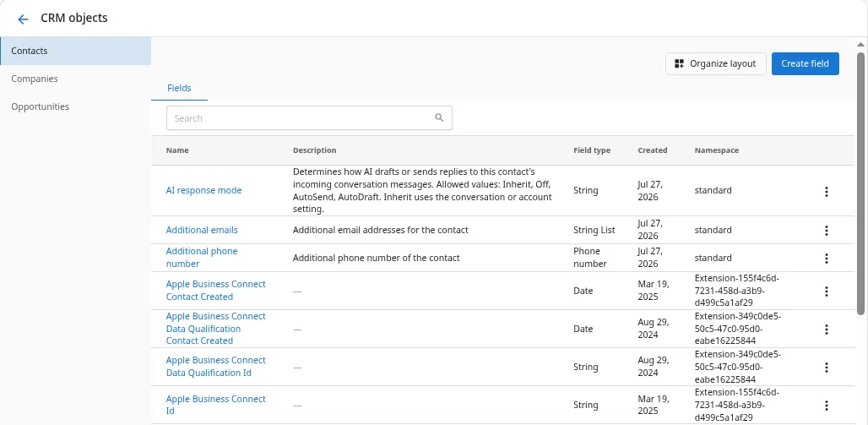Open Apple Business Connect Data Qualification Contact Created

point(216,329)
